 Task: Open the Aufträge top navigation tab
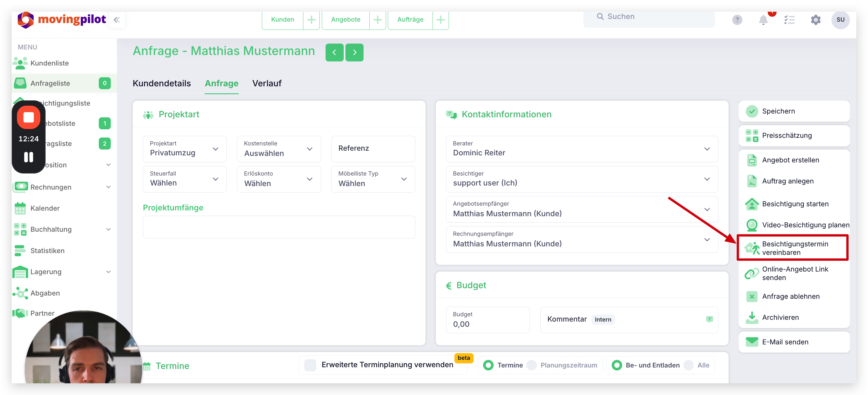[x=410, y=20]
